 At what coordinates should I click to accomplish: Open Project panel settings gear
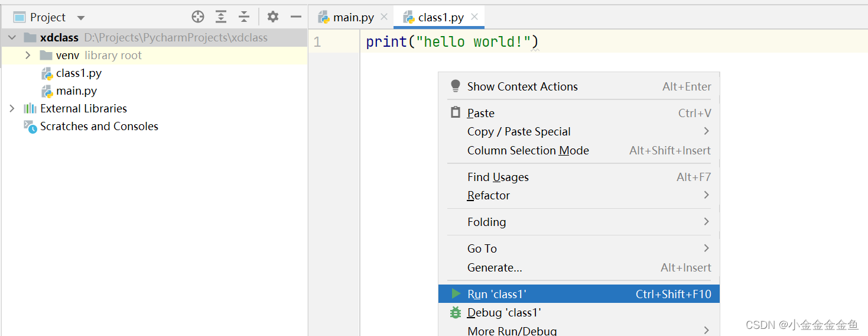pos(272,17)
